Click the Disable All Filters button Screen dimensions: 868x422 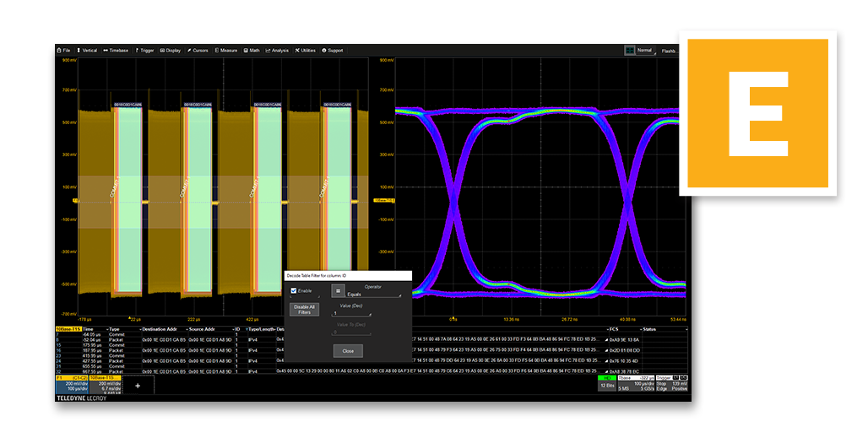pos(304,309)
